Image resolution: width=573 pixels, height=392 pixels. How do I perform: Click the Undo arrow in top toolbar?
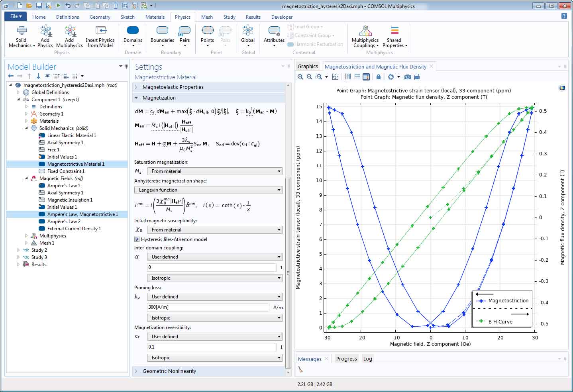[68, 6]
